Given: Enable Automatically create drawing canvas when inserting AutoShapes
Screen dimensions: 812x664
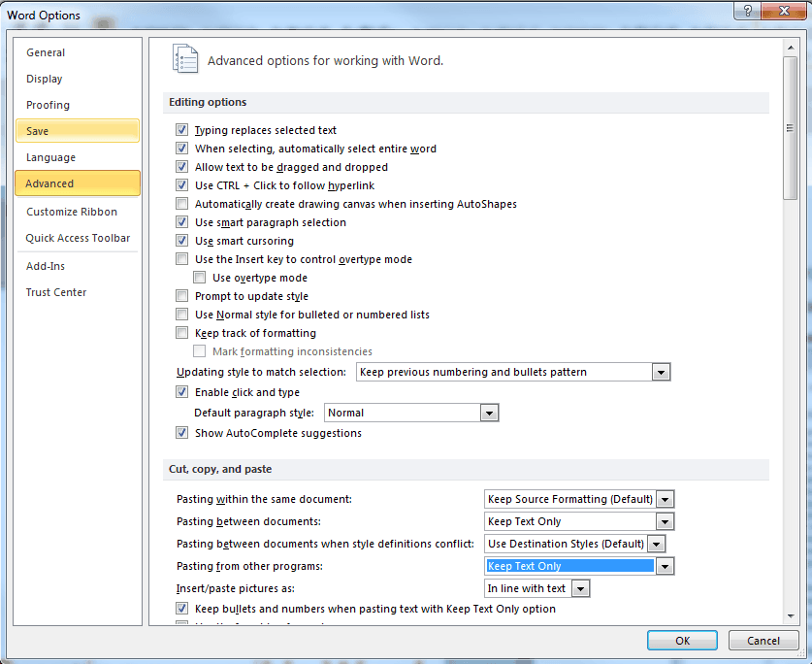Looking at the screenshot, I should coord(181,204).
